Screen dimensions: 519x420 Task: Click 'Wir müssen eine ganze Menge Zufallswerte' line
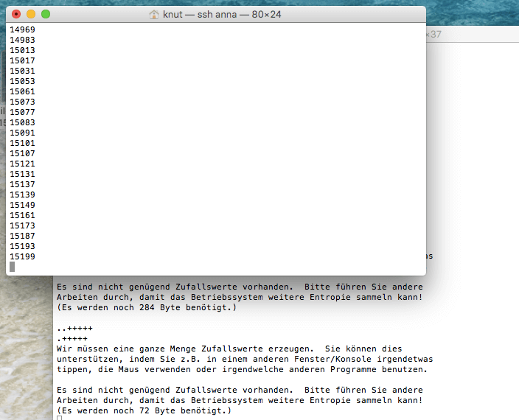coord(229,349)
